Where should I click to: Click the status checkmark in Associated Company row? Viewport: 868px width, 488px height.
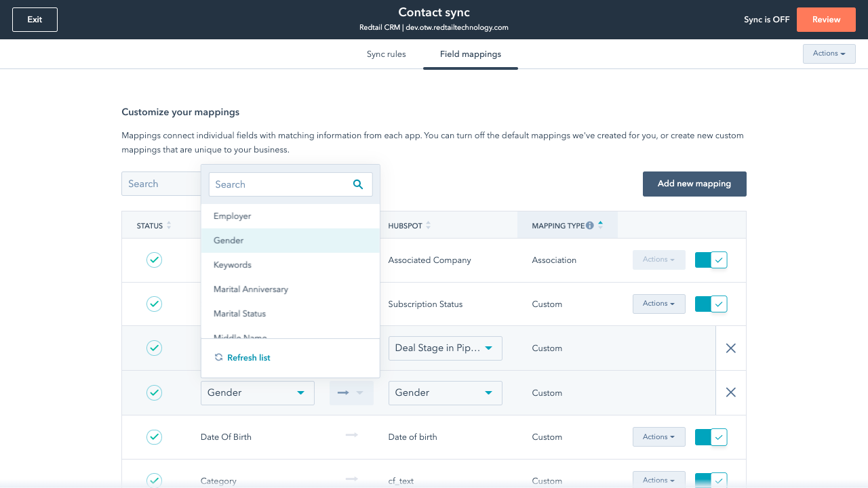coord(155,260)
